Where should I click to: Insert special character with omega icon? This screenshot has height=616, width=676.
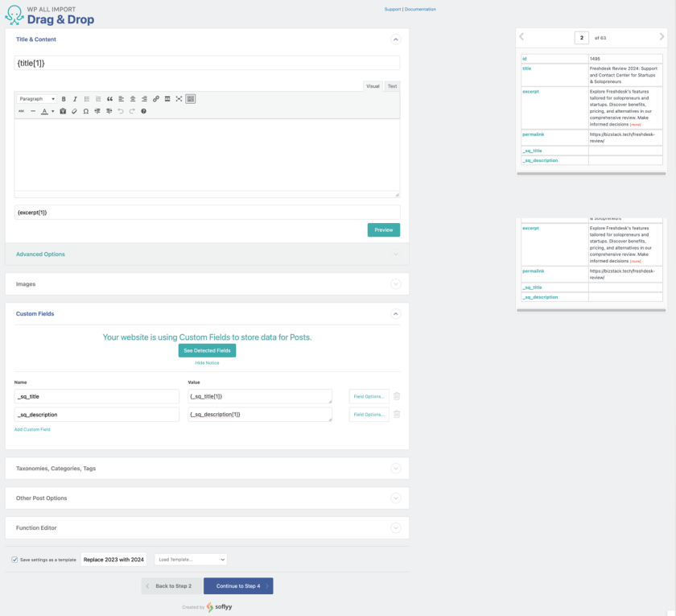pos(86,111)
